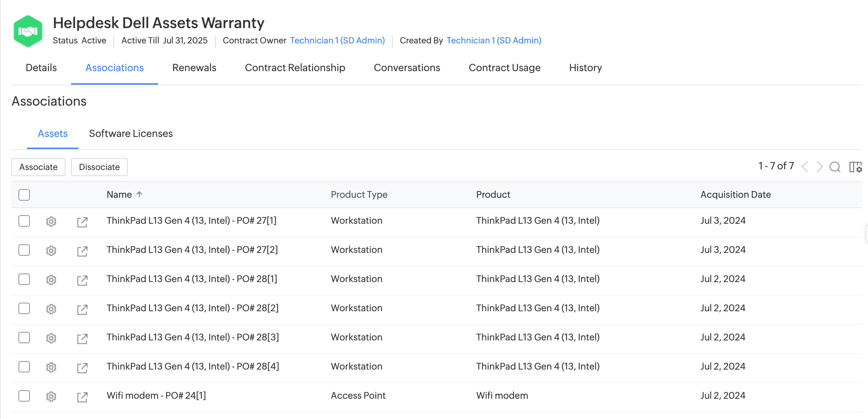Open ThinkPad PO# 27[2] in a new window
The height and width of the screenshot is (419, 868).
(x=82, y=251)
